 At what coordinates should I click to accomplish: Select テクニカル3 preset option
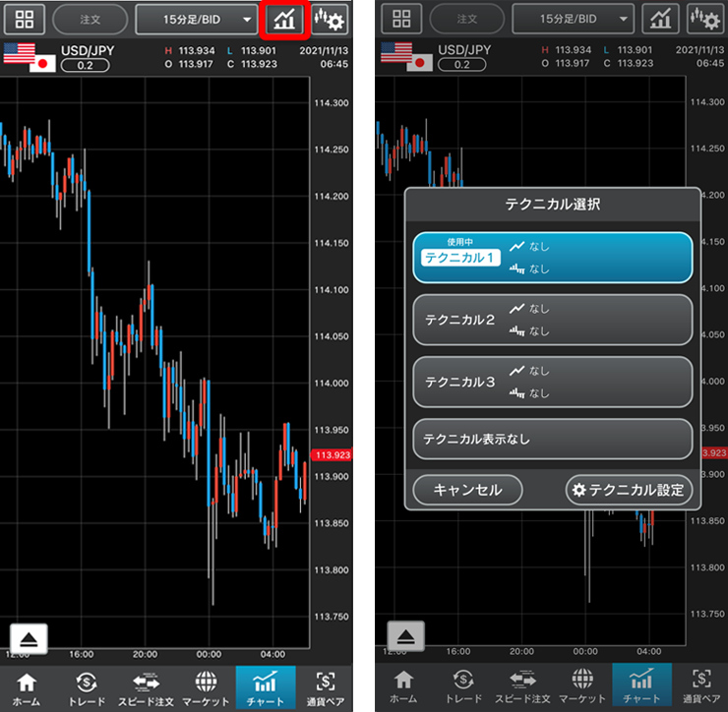pyautogui.click(x=552, y=382)
